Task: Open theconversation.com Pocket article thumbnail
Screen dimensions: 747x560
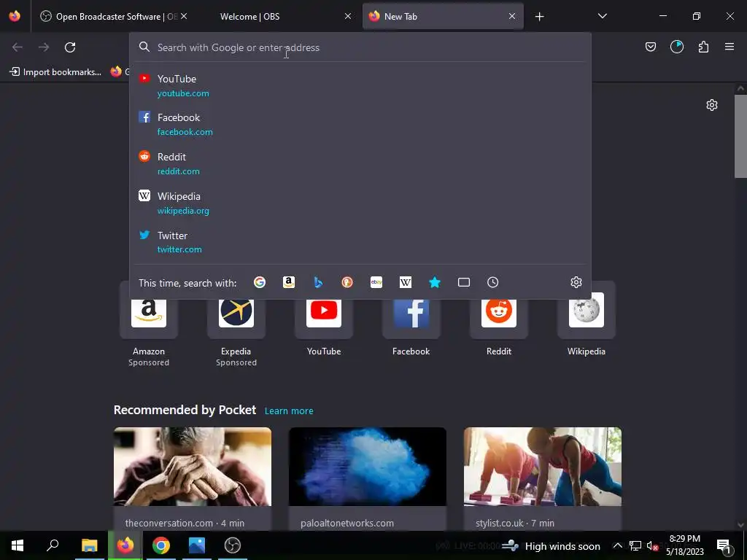Action: [193, 467]
